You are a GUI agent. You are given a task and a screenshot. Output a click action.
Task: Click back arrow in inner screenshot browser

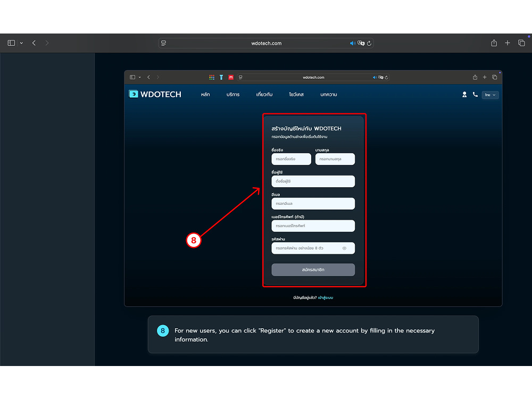(148, 77)
